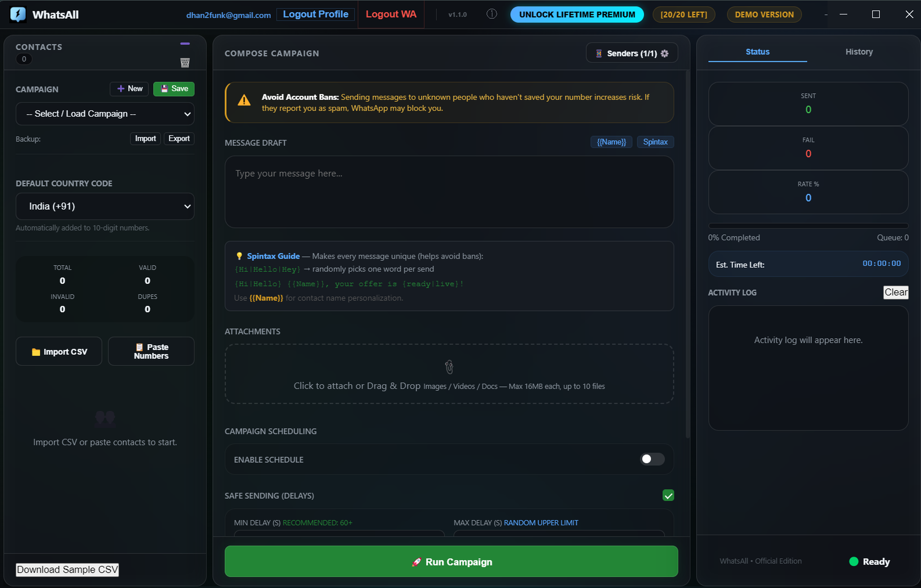The width and height of the screenshot is (921, 588).
Task: Click Logout Profile
Action: (316, 14)
